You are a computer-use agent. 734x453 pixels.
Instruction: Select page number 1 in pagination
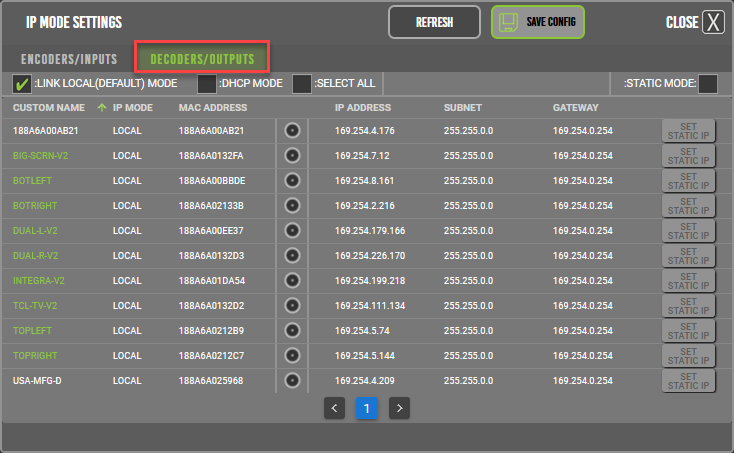click(x=367, y=408)
